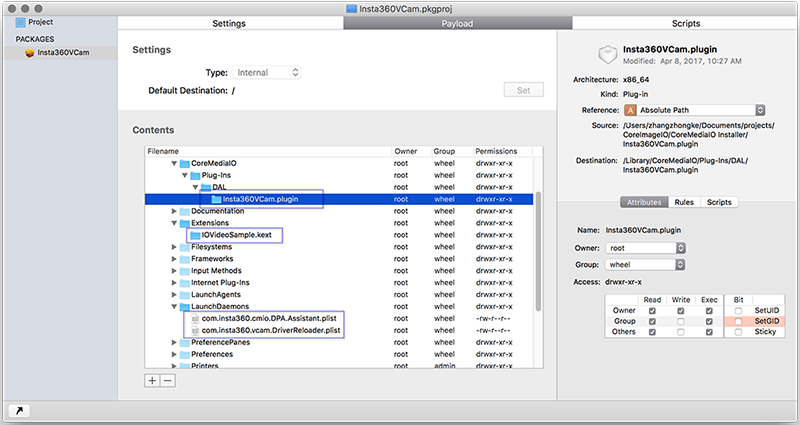This screenshot has width=800, height=425.
Task: Toggle Owner Write permission checkbox
Action: [x=681, y=311]
